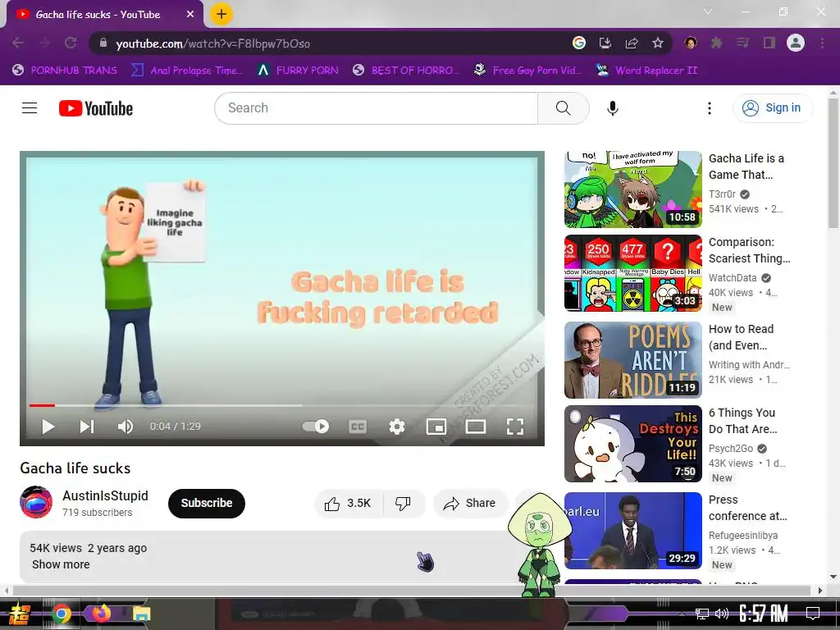Open the Windows Start button on the taskbar
The image size is (840, 630).
pyautogui.click(x=18, y=614)
